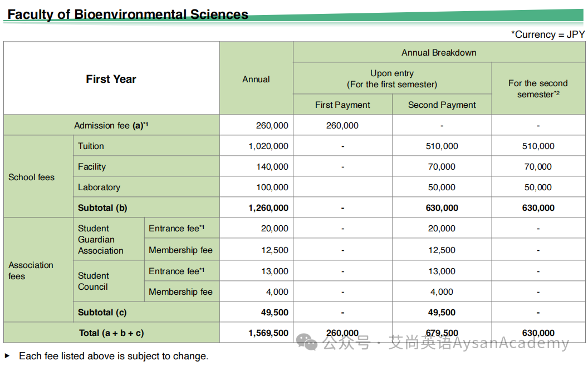Select the "Each fee listed above is subject to change" note

(x=114, y=356)
